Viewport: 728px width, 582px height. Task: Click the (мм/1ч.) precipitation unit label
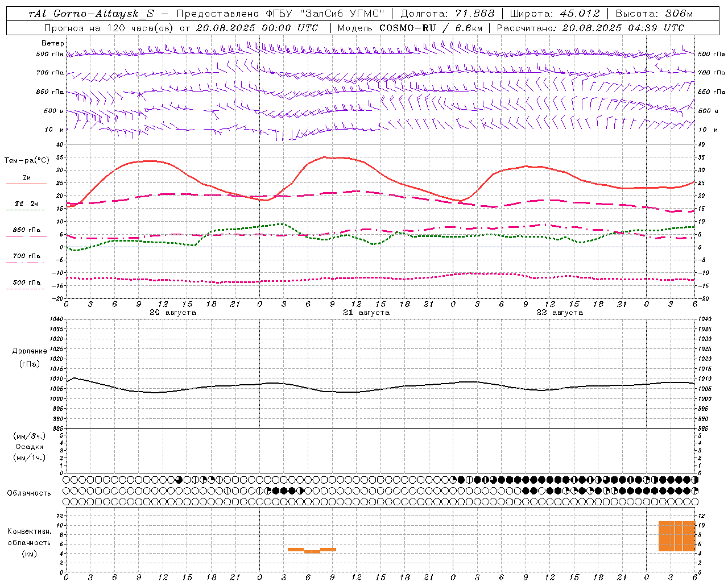(x=30, y=458)
